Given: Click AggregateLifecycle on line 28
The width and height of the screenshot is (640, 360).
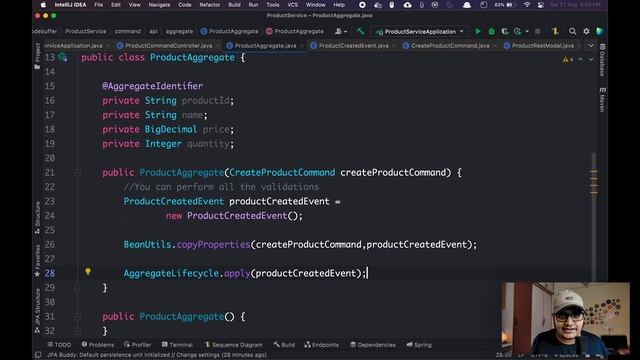Looking at the screenshot, I should (171, 273).
